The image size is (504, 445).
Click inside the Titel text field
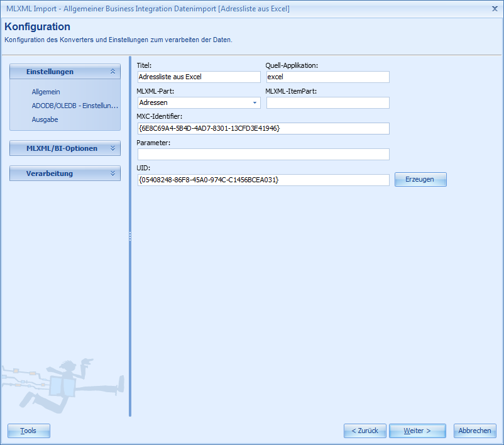[199, 77]
